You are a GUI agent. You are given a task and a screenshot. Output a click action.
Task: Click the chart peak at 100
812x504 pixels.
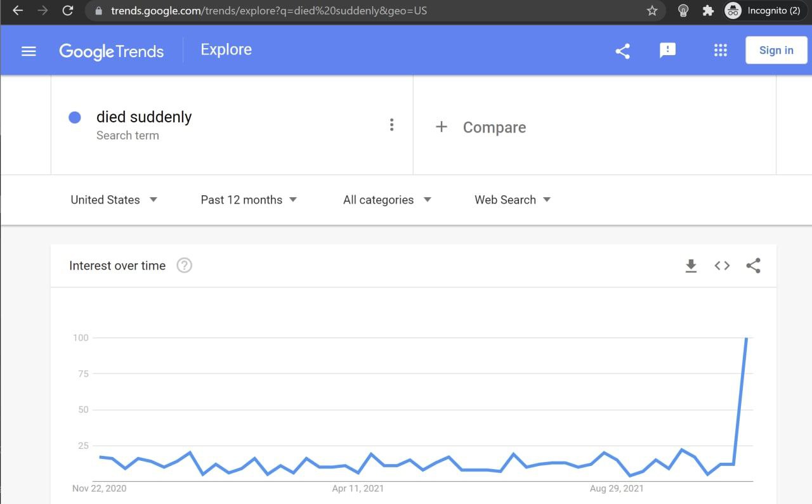747,338
